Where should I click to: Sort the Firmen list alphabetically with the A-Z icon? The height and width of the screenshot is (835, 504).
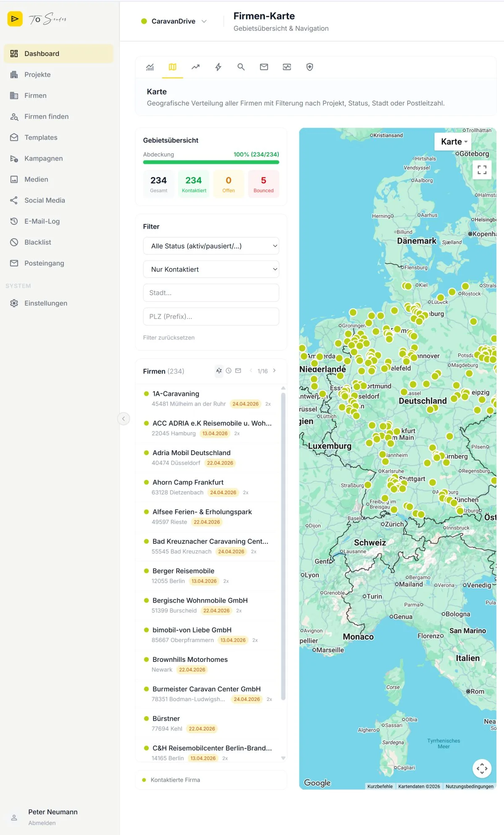coord(219,371)
